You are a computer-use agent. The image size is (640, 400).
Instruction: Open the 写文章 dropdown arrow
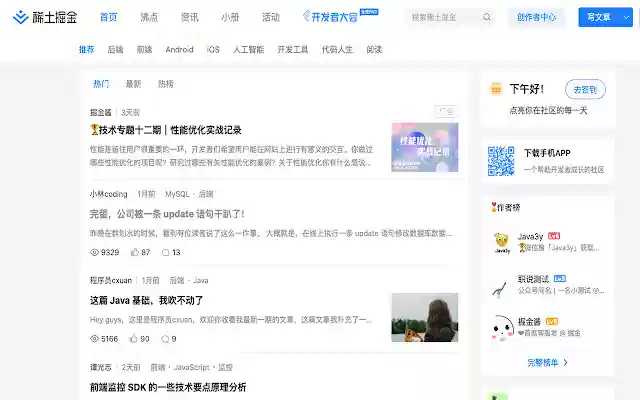point(626,17)
